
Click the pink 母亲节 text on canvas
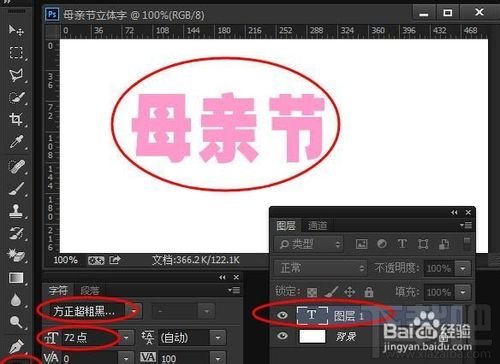pyautogui.click(x=228, y=128)
